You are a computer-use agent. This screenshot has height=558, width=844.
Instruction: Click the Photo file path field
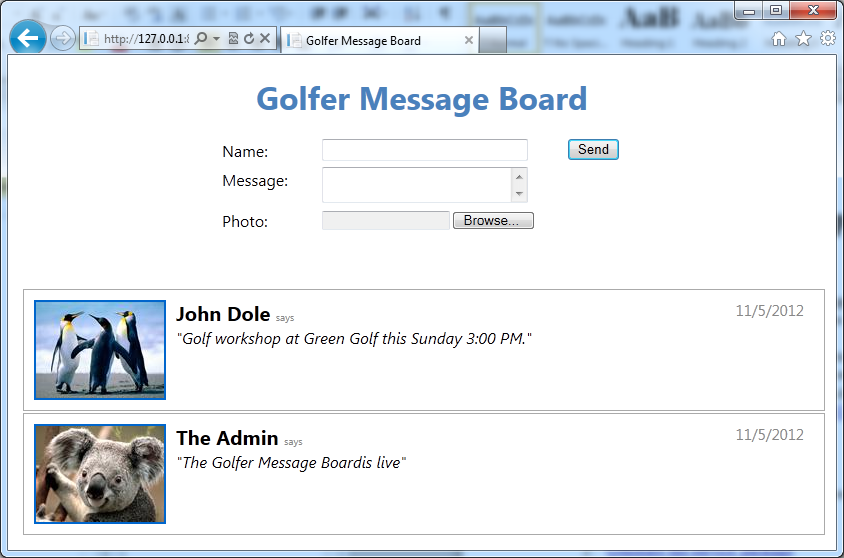(x=386, y=221)
